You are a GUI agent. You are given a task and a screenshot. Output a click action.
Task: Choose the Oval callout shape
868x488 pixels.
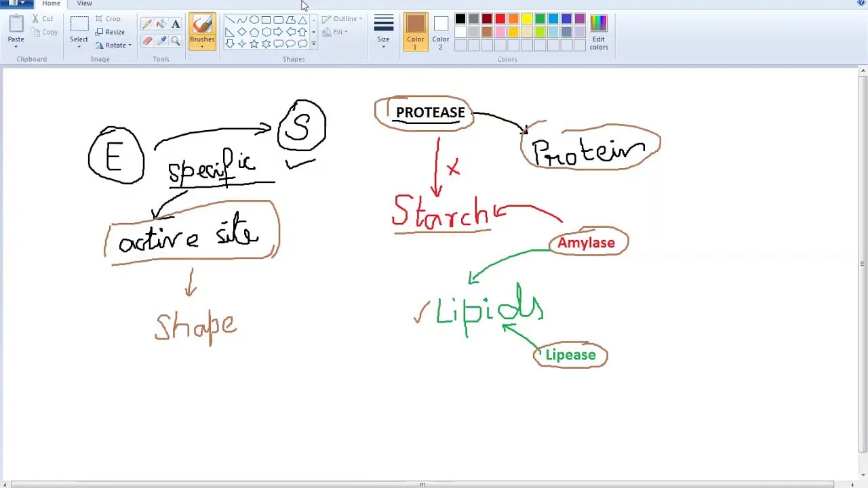click(x=291, y=43)
